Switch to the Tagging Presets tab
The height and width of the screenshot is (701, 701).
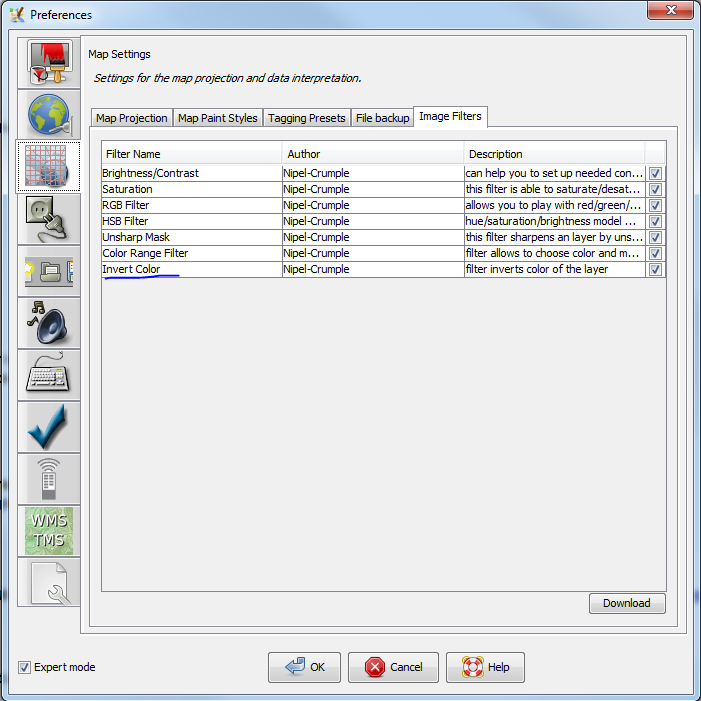(x=306, y=118)
